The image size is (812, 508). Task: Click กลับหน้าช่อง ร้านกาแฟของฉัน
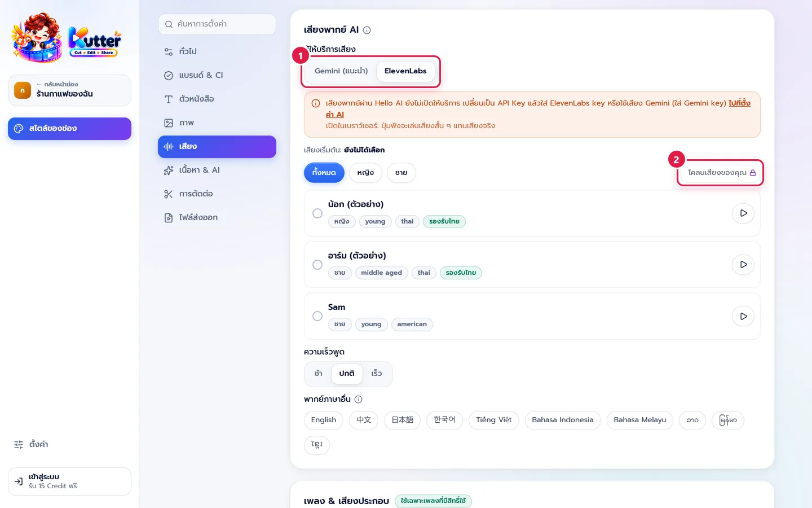pos(69,90)
